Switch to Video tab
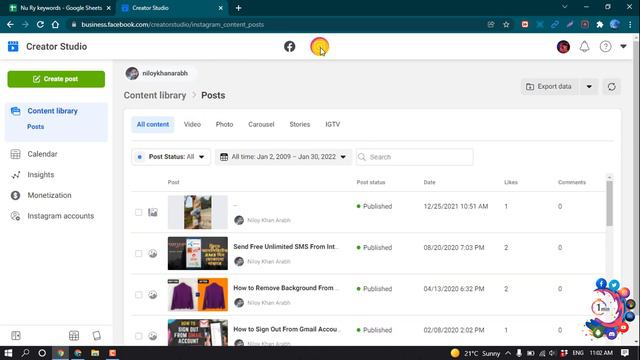The height and width of the screenshot is (360, 640). click(192, 124)
